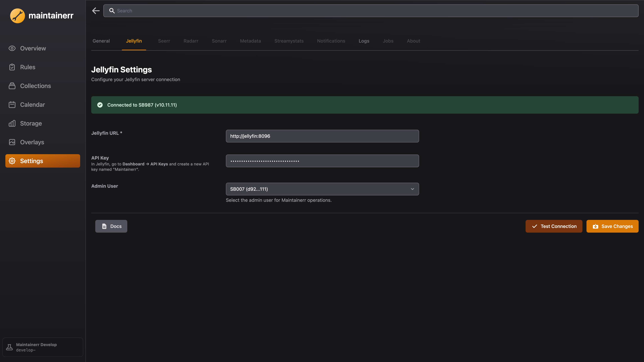Screen dimensions: 644x362
Task: Click the Maintainerr Develop version panel
Action: click(x=43, y=347)
